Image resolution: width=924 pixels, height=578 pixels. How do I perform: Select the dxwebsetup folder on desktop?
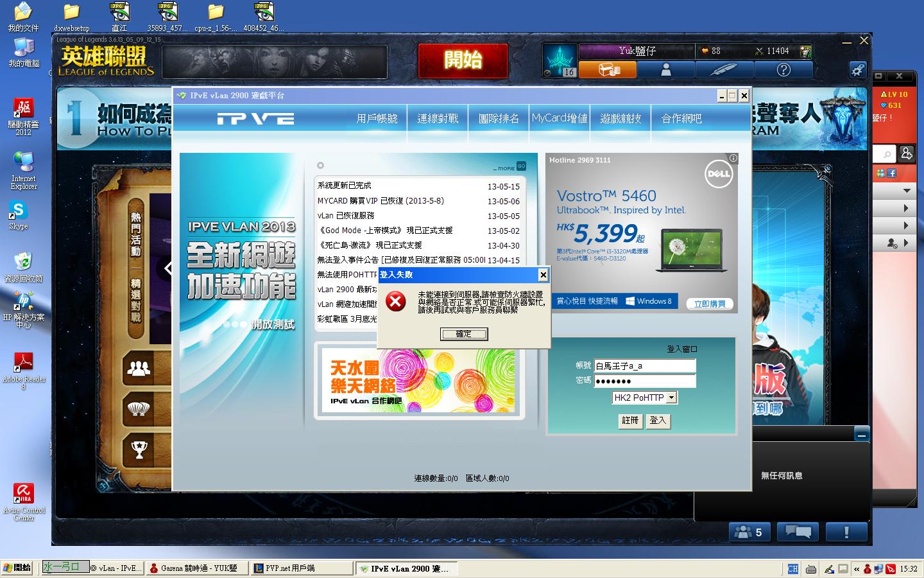coord(72,17)
